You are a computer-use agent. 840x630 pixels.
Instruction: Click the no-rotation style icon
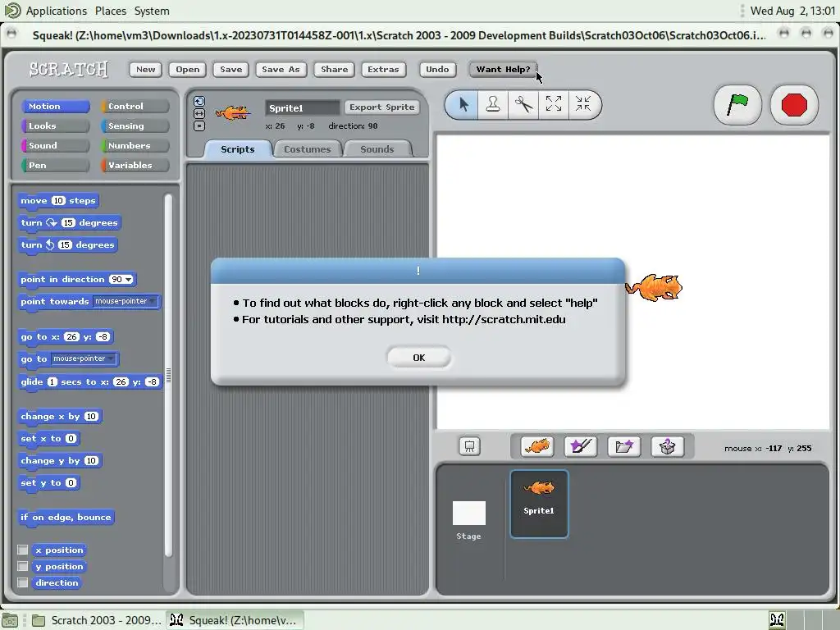[199, 126]
